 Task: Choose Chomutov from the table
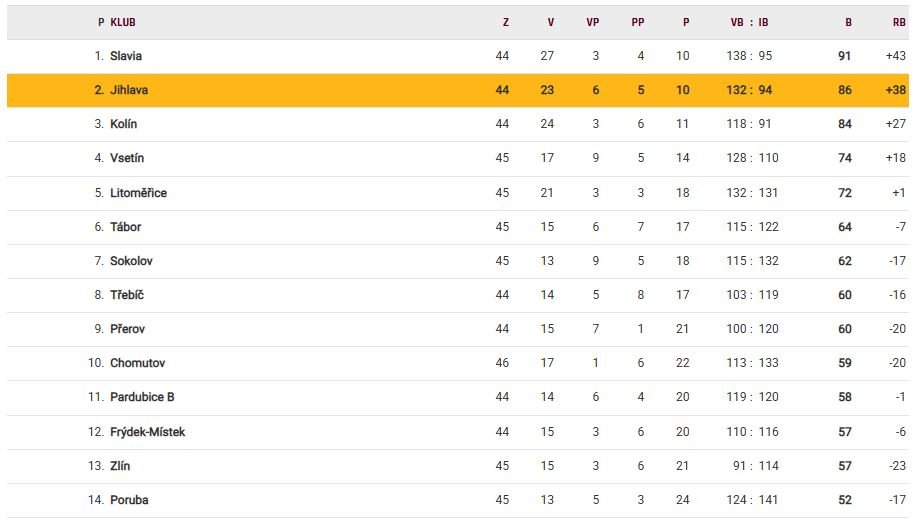tap(137, 363)
